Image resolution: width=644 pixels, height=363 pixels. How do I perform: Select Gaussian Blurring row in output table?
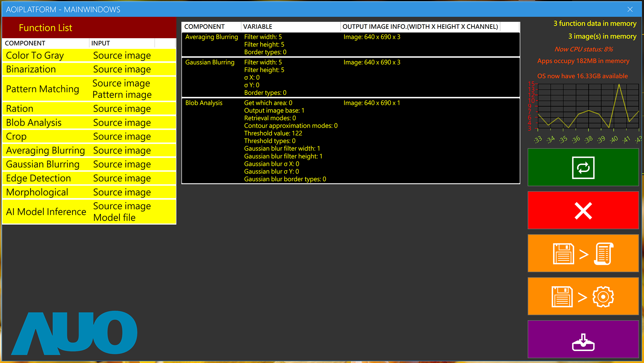coord(350,77)
